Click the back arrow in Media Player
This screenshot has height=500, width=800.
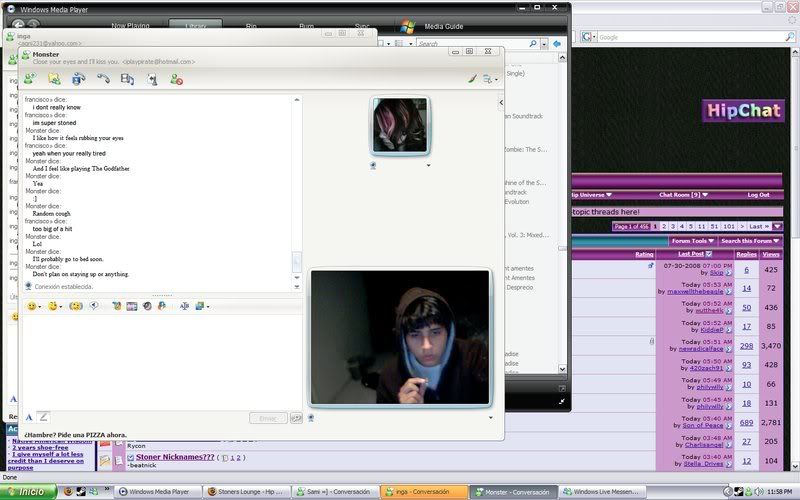(x=18, y=24)
